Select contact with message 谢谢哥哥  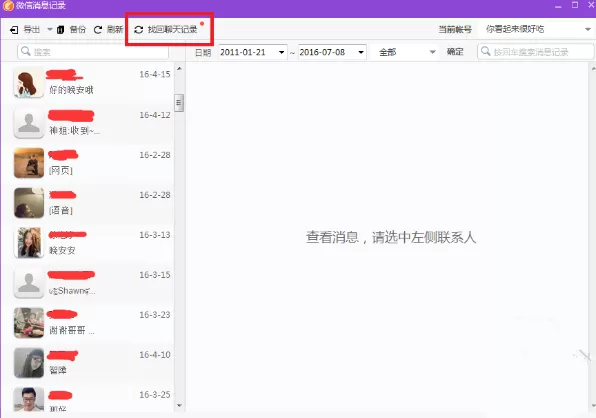point(87,323)
